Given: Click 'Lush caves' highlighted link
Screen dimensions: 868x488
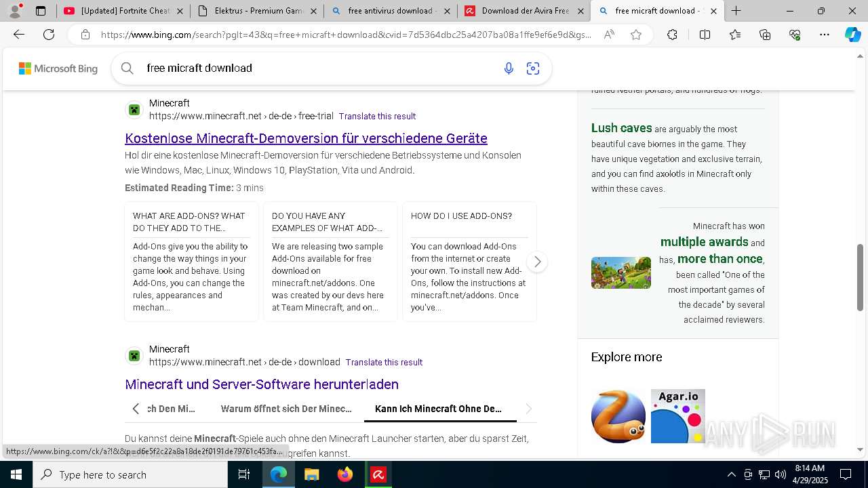Looking at the screenshot, I should [x=621, y=128].
